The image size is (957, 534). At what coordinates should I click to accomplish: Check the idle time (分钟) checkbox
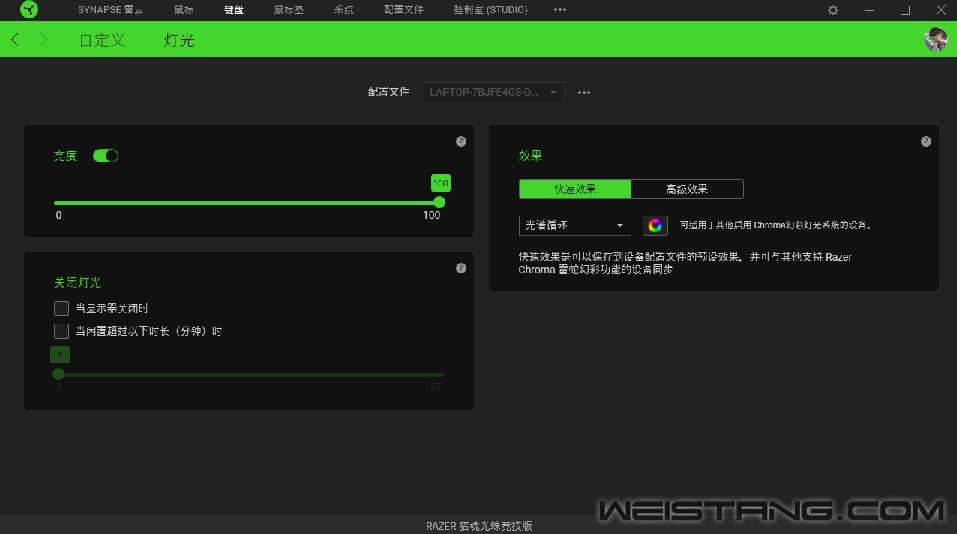click(61, 331)
